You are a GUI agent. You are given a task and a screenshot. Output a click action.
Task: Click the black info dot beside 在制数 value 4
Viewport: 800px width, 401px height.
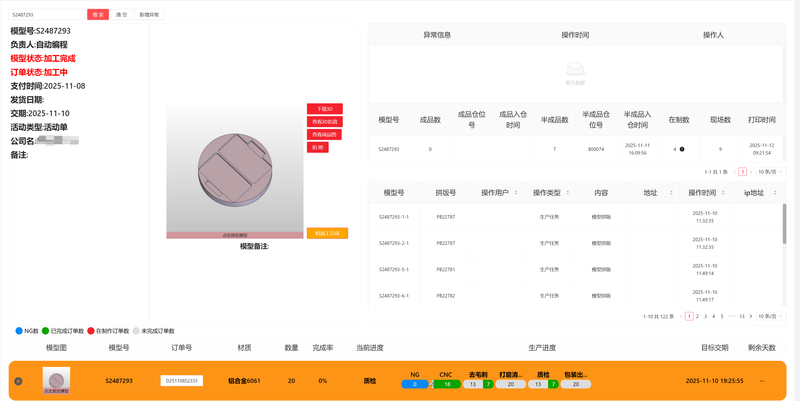tap(682, 149)
